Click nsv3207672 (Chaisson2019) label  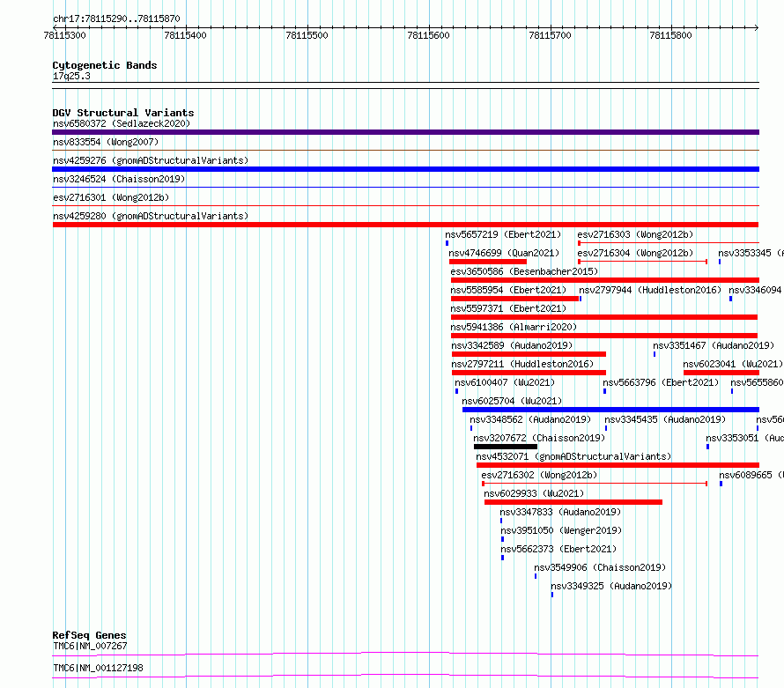point(539,438)
